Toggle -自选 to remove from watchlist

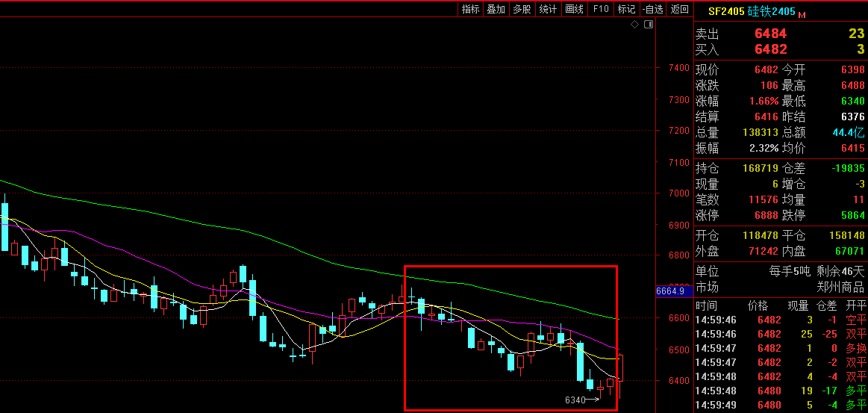tap(652, 9)
